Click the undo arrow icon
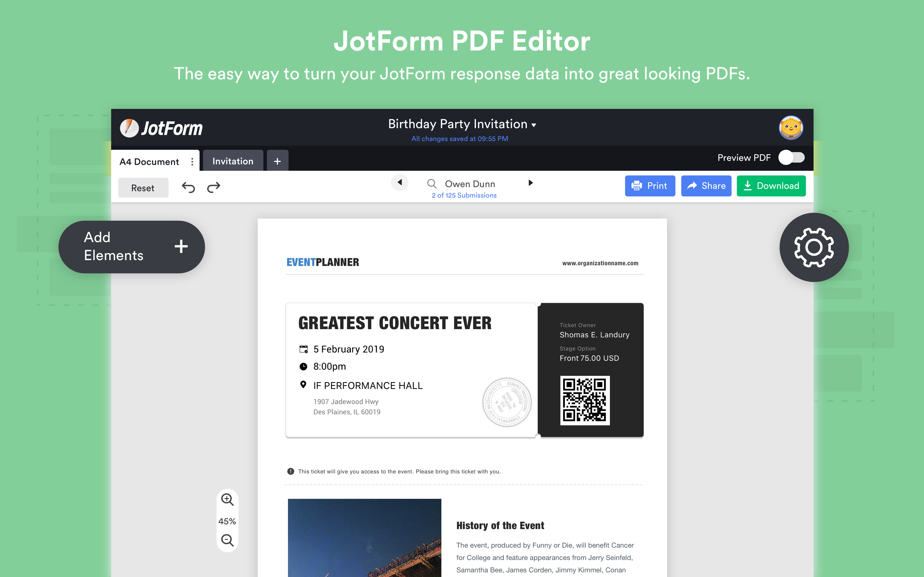This screenshot has width=924, height=577. point(188,187)
